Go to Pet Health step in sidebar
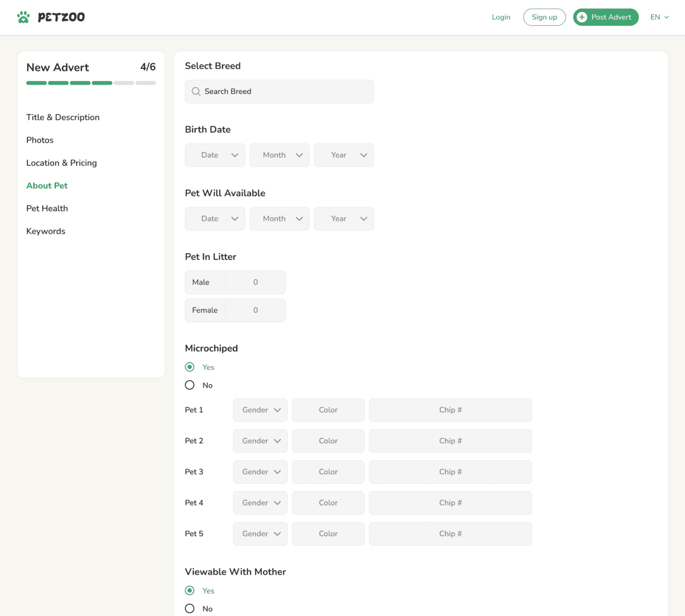Image resolution: width=685 pixels, height=616 pixels. pyautogui.click(x=47, y=209)
